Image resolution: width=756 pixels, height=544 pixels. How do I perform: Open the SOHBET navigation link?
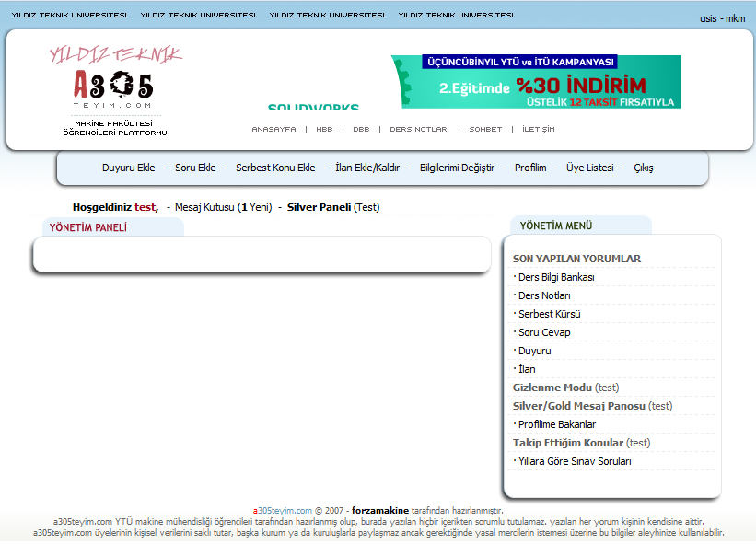(x=485, y=129)
